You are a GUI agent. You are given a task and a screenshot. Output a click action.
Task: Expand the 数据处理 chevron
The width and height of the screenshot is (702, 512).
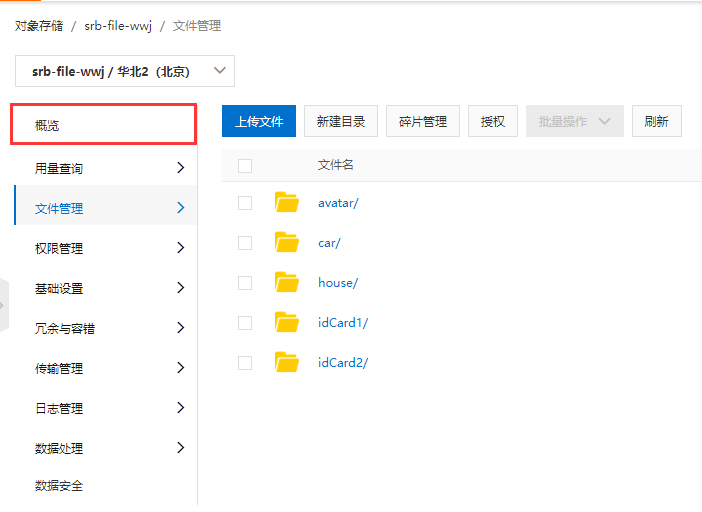180,448
